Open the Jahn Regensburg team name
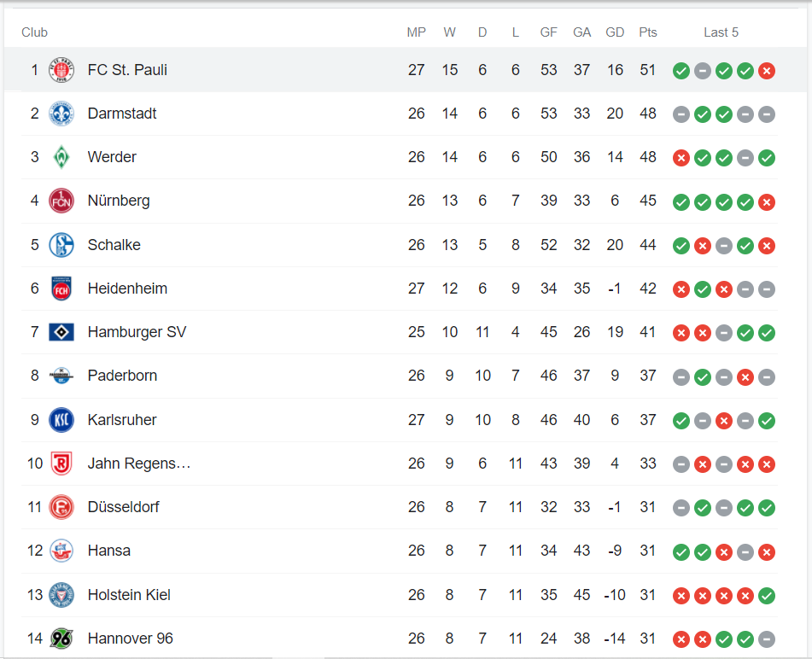 point(138,464)
